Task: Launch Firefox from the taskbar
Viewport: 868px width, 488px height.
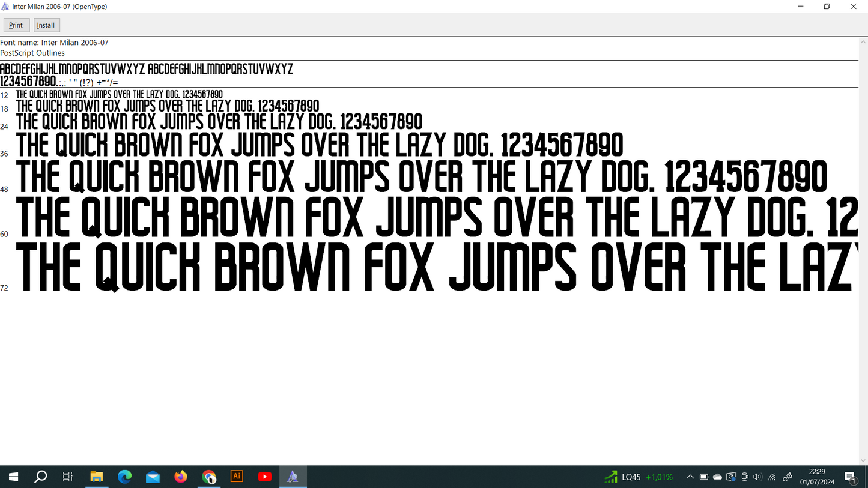Action: 181,477
